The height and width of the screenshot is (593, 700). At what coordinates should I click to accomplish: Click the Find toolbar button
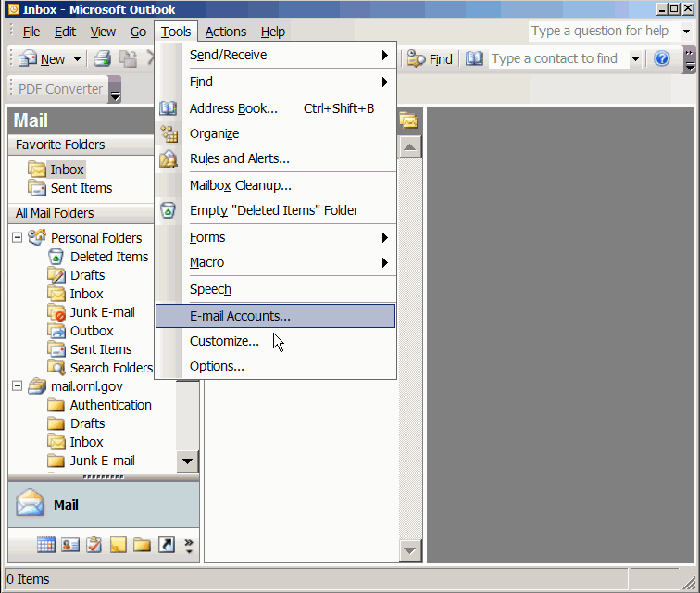430,58
